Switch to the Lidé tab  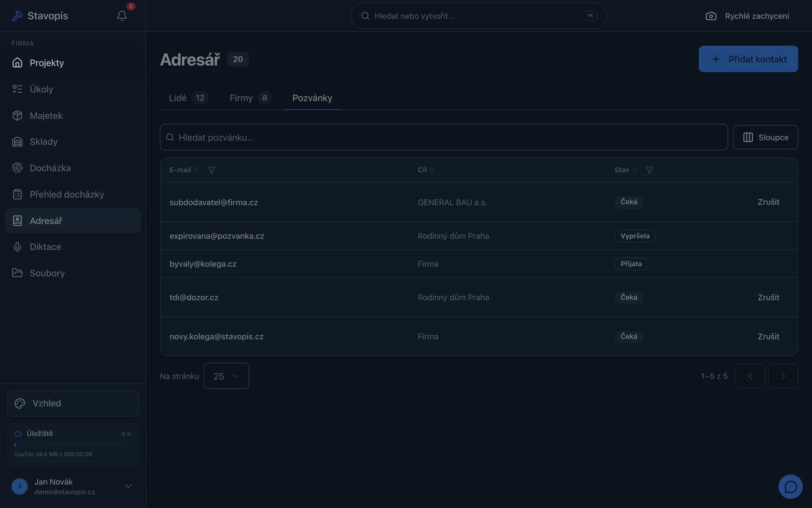click(188, 98)
